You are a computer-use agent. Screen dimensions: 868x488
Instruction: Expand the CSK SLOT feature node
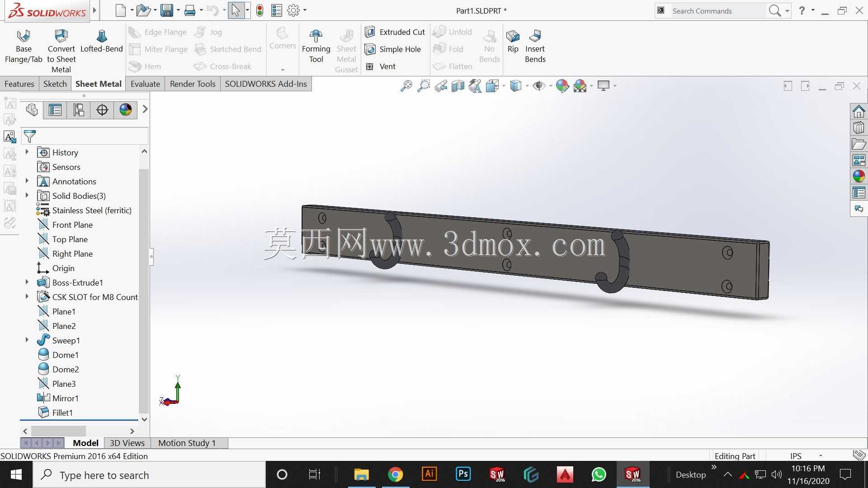27,297
